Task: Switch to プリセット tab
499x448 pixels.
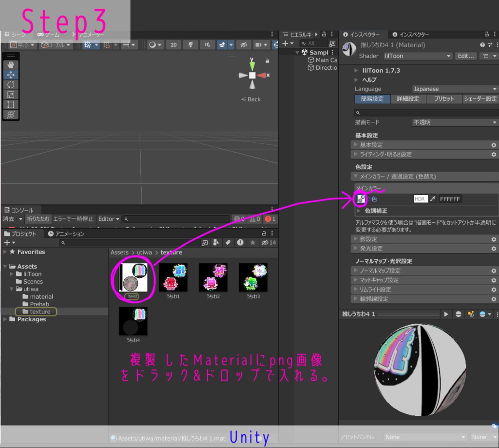Action: point(444,98)
